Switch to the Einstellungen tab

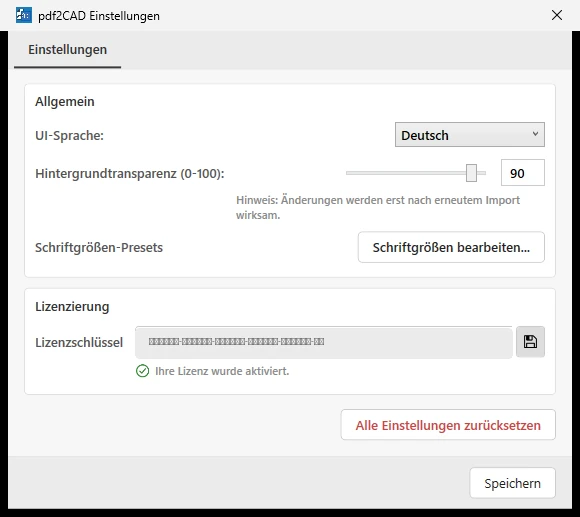67,50
